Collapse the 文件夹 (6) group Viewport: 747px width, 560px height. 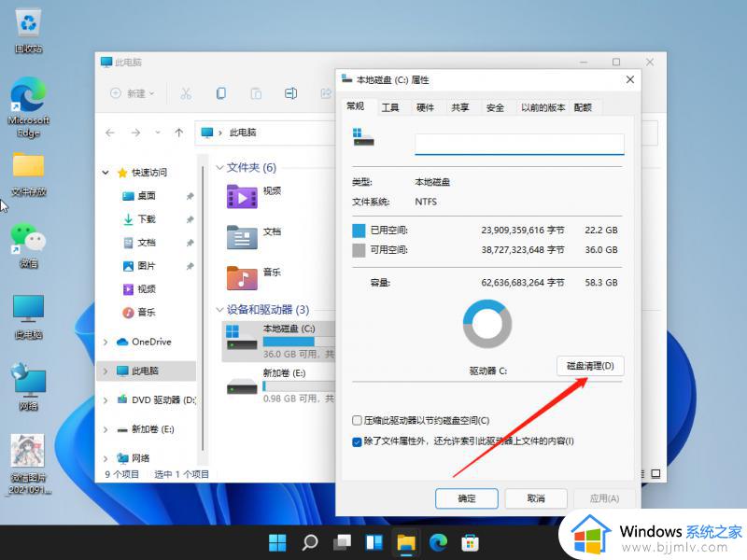219,168
